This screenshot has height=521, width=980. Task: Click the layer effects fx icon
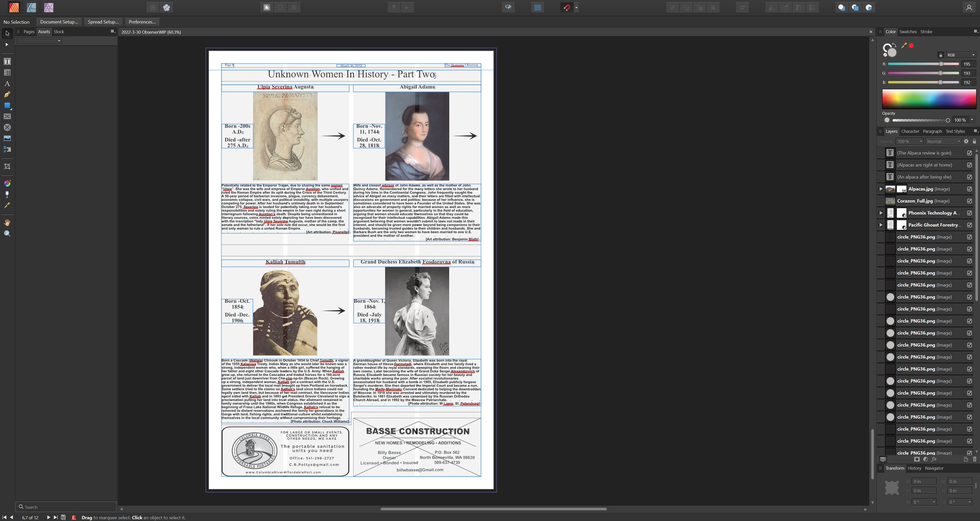(x=934, y=459)
